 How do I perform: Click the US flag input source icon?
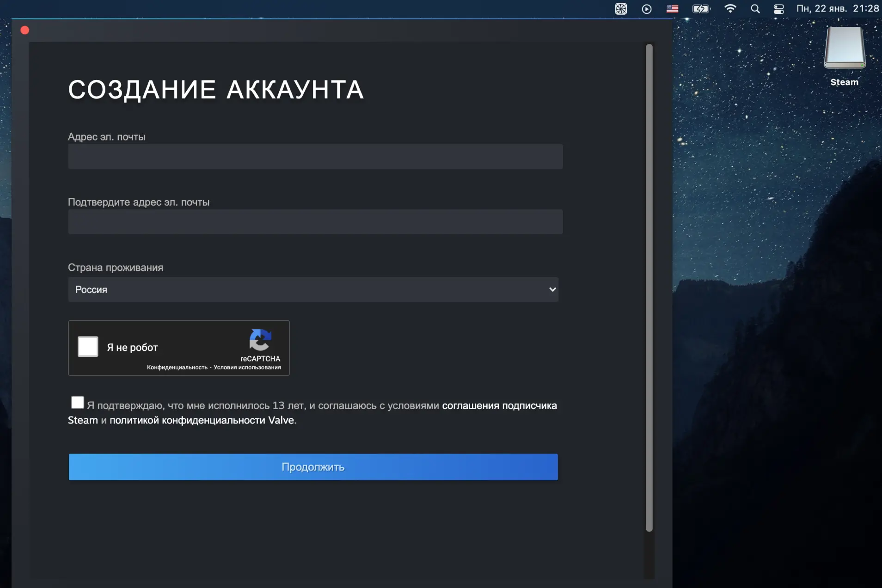click(x=672, y=9)
